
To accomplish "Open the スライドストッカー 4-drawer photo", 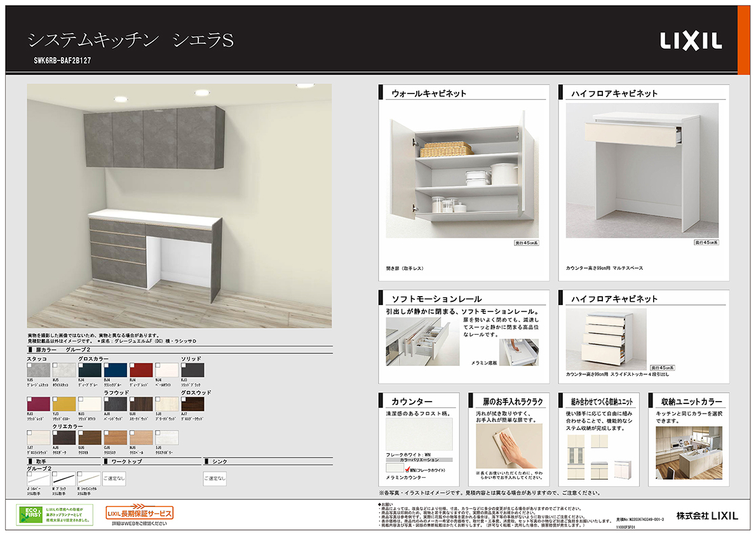I will (x=606, y=340).
